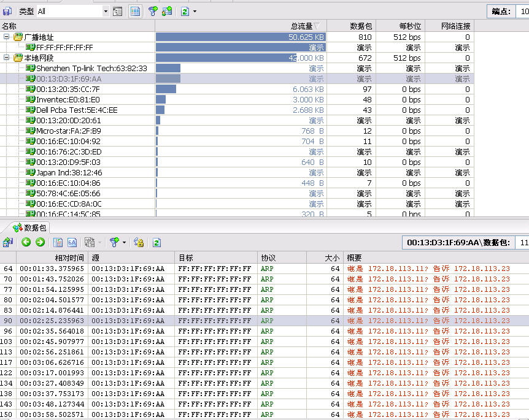
Task: Toggle packet summary list icon in packet toolbar
Action: (x=58, y=242)
